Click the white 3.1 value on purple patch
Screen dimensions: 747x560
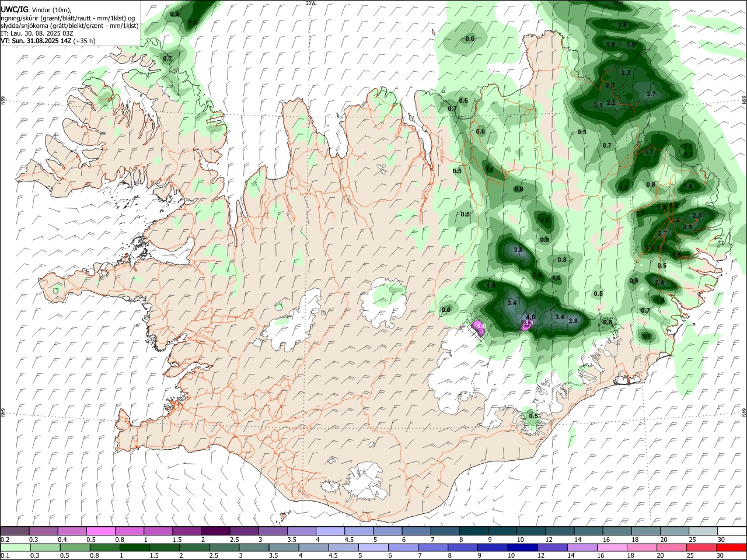(x=528, y=323)
